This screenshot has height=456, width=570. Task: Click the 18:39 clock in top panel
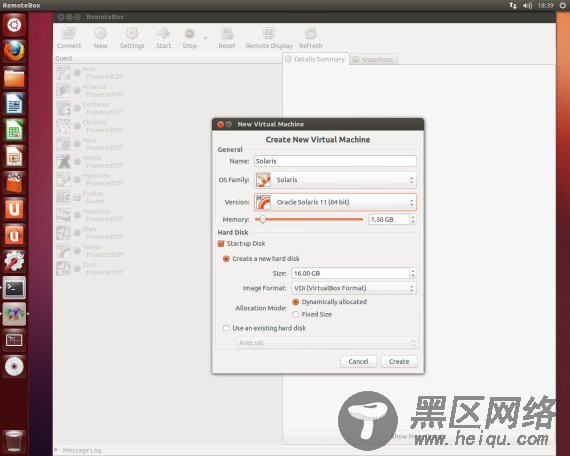[x=545, y=5]
